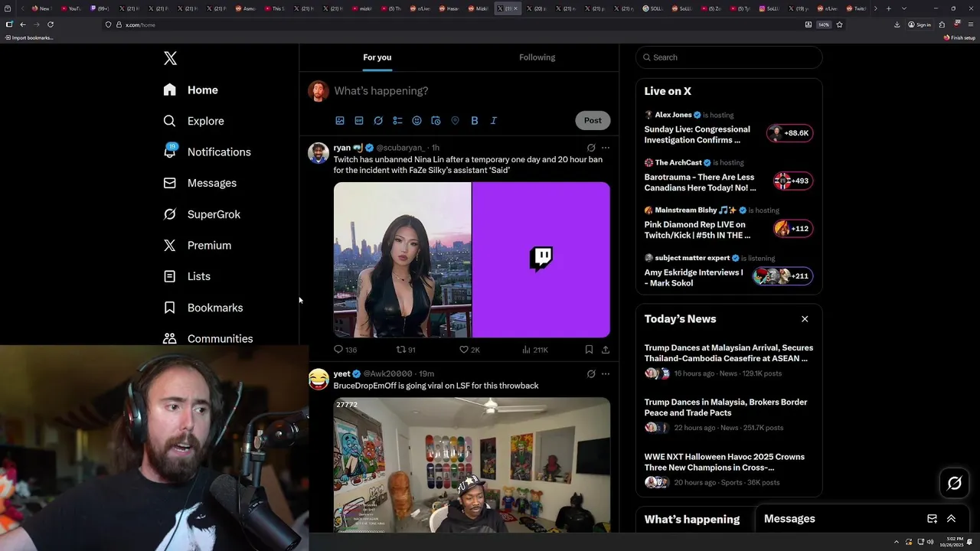Open the tab list dropdown arrow
The height and width of the screenshot is (551, 980).
(x=904, y=8)
